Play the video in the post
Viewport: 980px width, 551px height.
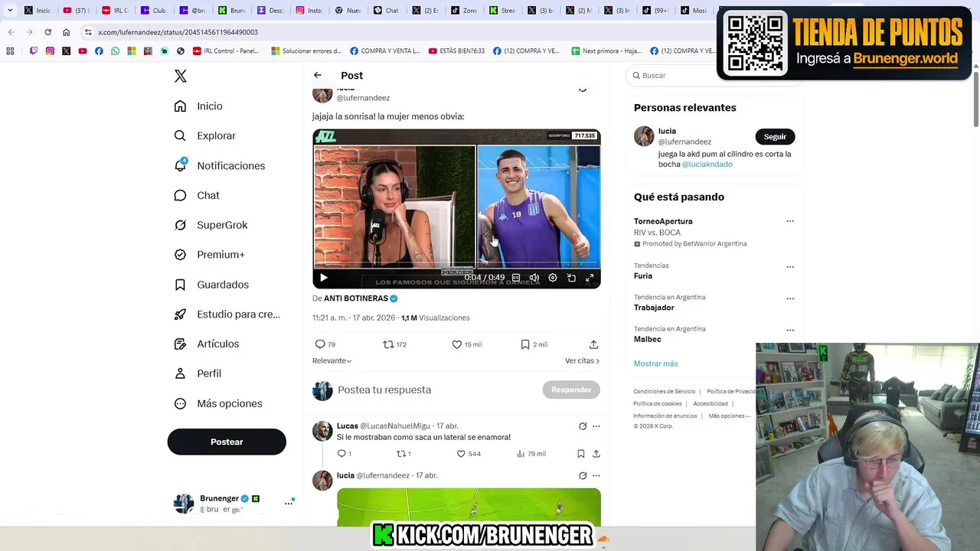(323, 278)
